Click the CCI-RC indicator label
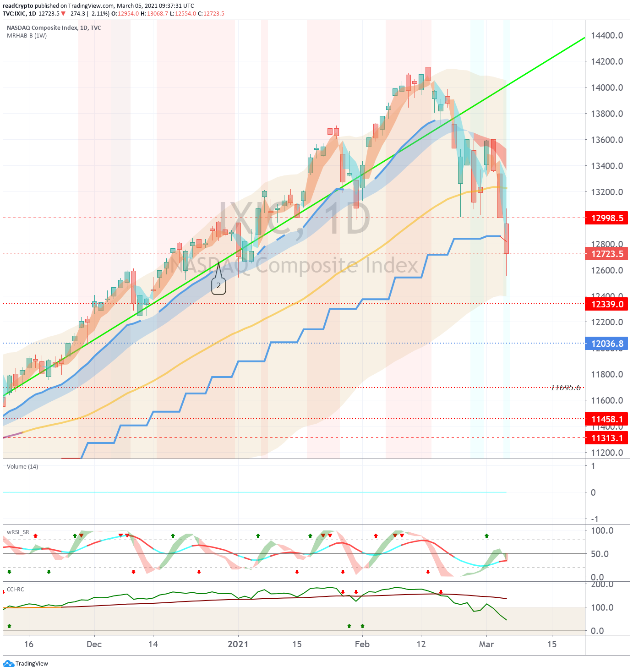This screenshot has height=672, width=633. (16, 590)
